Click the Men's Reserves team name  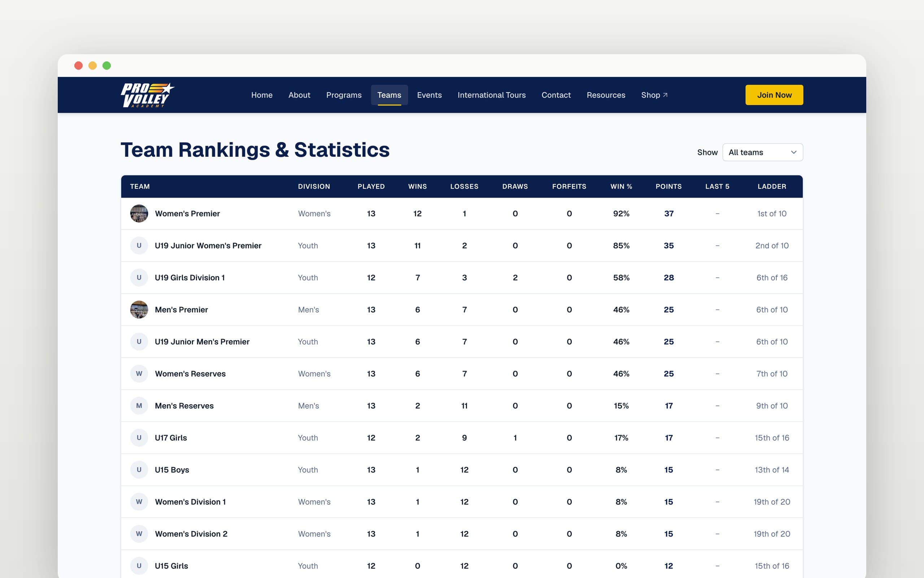pyautogui.click(x=184, y=406)
